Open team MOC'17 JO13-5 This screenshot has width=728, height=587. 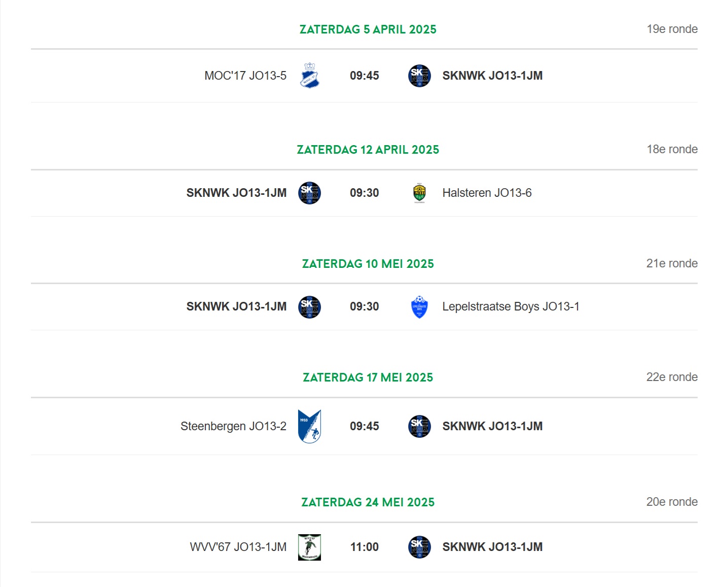[x=245, y=76]
